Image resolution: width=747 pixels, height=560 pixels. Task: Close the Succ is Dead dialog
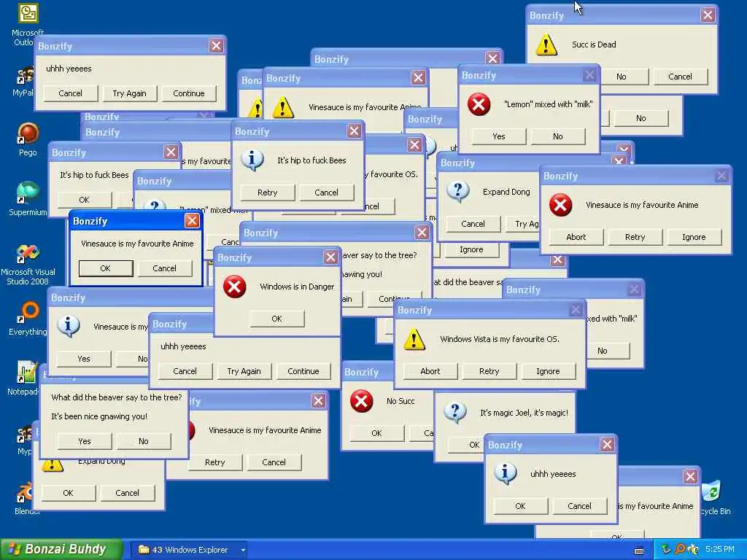click(x=708, y=15)
